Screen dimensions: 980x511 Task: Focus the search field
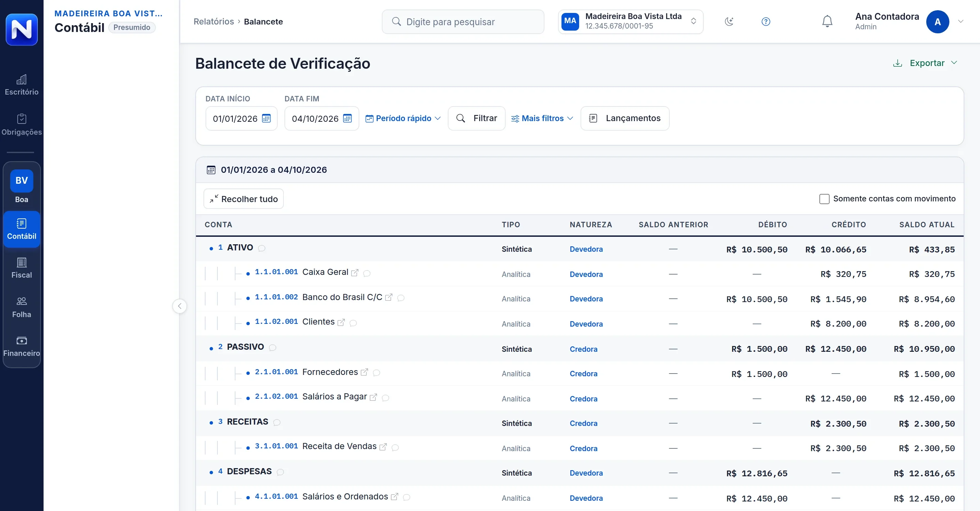tap(463, 22)
